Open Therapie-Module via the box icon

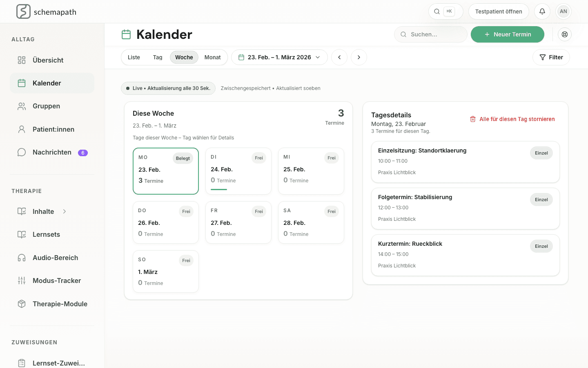(21, 304)
